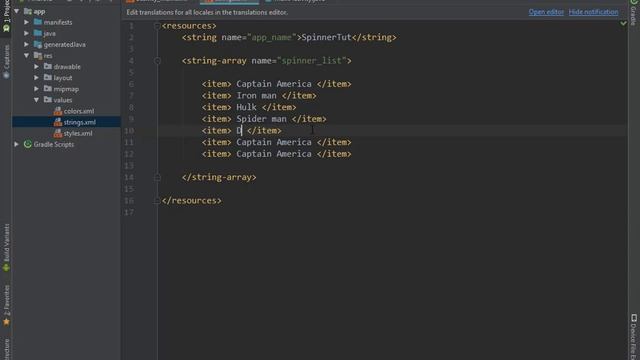Open colors.xml via its file icon
This screenshot has height=360, width=640.
coord(58,111)
